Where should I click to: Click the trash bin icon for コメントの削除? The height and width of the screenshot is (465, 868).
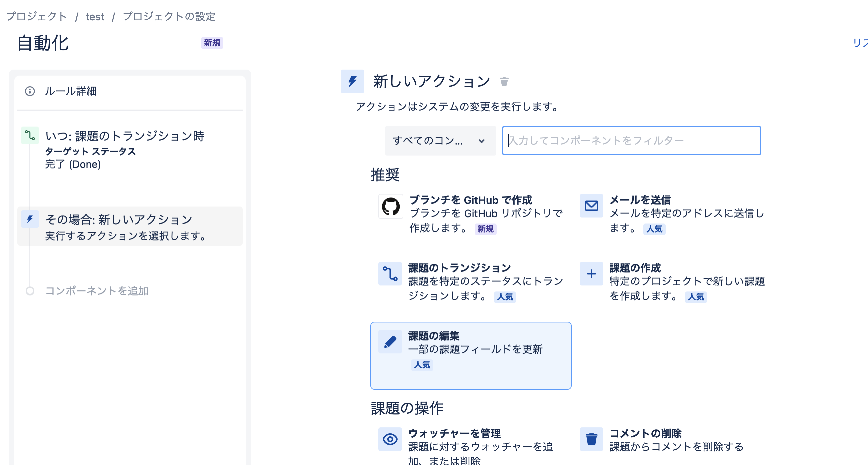pyautogui.click(x=591, y=439)
